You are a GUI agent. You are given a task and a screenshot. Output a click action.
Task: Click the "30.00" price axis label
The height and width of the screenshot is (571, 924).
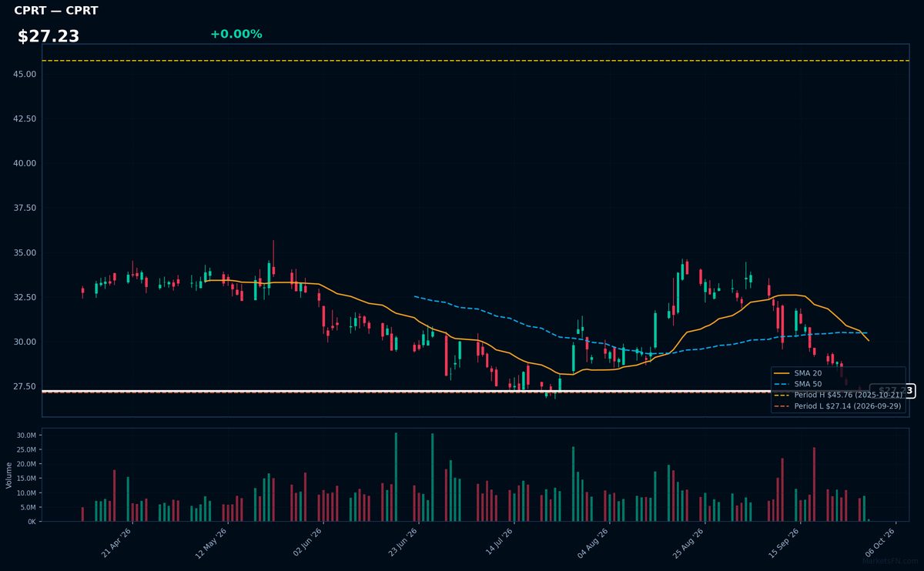click(x=25, y=342)
